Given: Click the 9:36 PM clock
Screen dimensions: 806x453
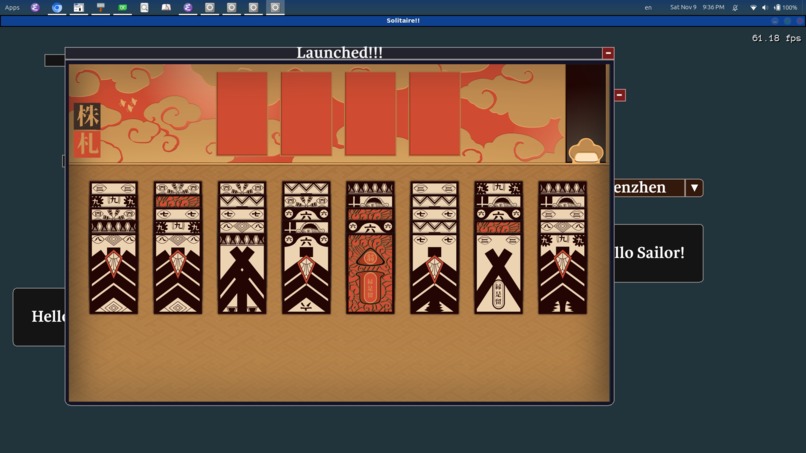Looking at the screenshot, I should click(713, 7).
